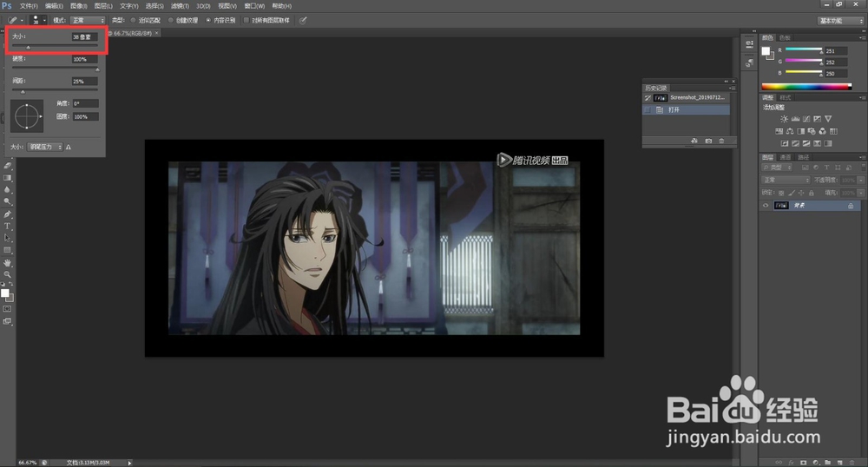Viewport: 868px width, 467px height.
Task: Toggle history brush source box beside 打开
Action: point(648,110)
